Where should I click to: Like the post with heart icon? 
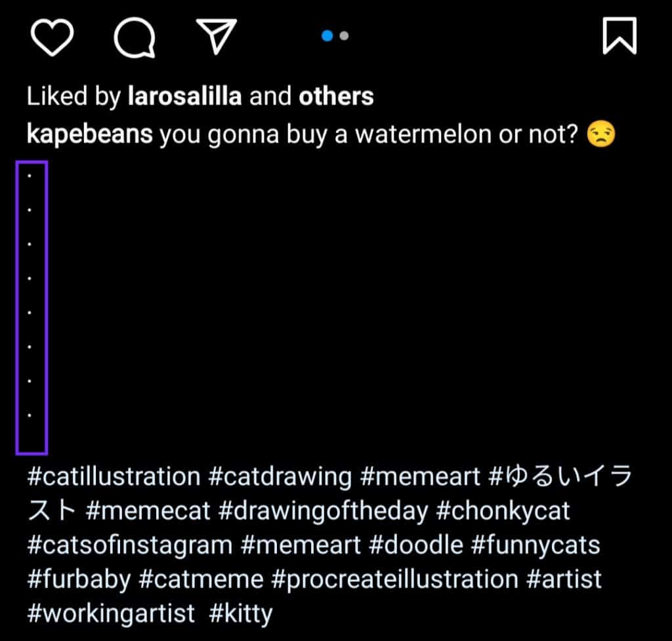pos(52,37)
